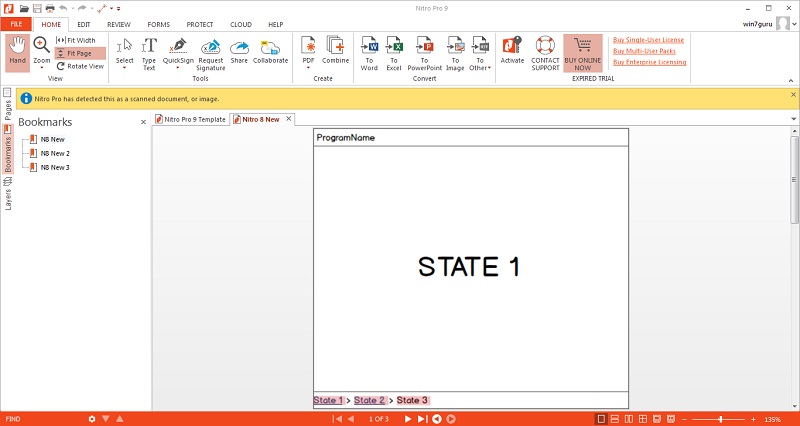Open Buy Single-User License link
The image size is (800, 426).
648,40
